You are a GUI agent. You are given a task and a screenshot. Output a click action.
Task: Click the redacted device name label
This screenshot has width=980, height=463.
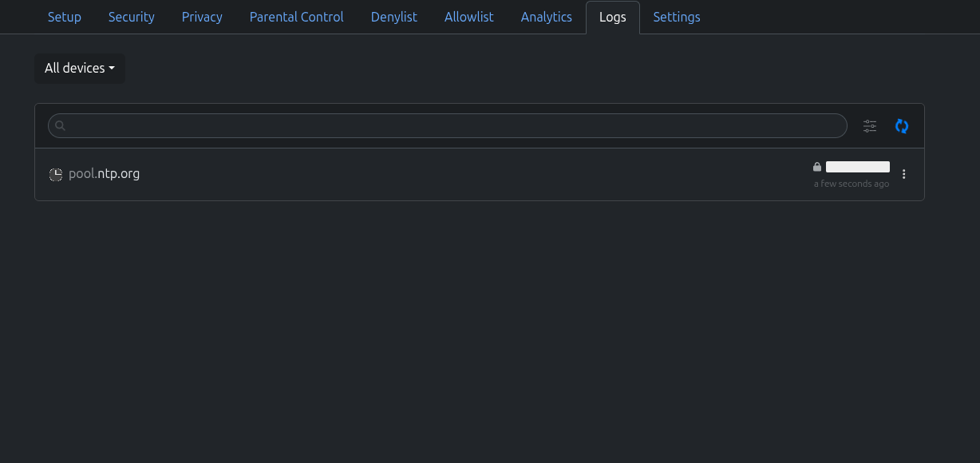point(858,167)
